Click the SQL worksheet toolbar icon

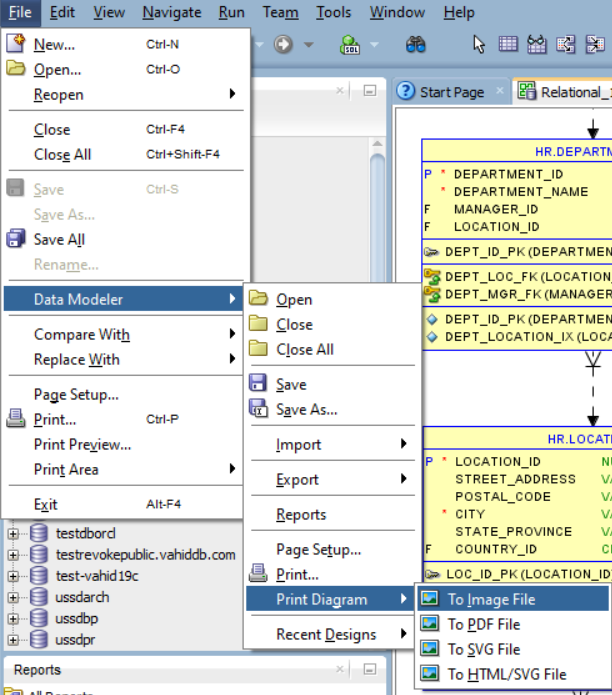tap(349, 45)
